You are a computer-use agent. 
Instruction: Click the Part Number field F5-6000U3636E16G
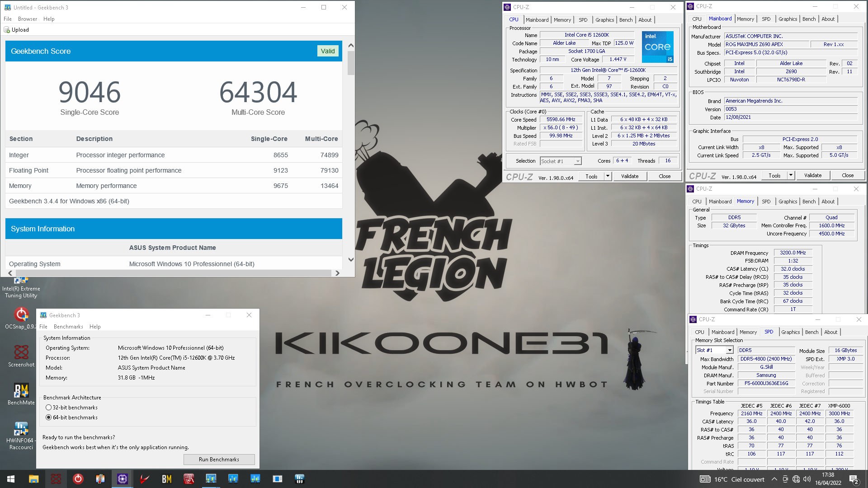(x=766, y=384)
